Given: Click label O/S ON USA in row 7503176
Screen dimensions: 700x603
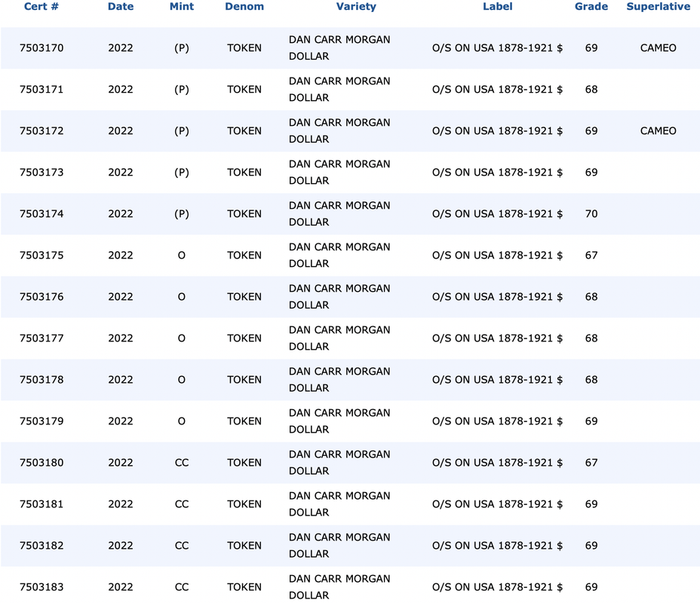Looking at the screenshot, I should [x=497, y=296].
